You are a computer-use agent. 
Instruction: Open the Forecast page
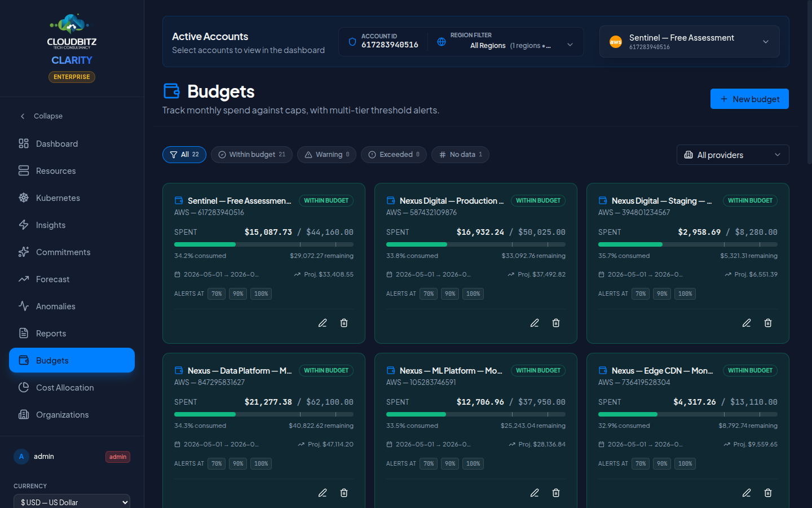click(x=72, y=279)
